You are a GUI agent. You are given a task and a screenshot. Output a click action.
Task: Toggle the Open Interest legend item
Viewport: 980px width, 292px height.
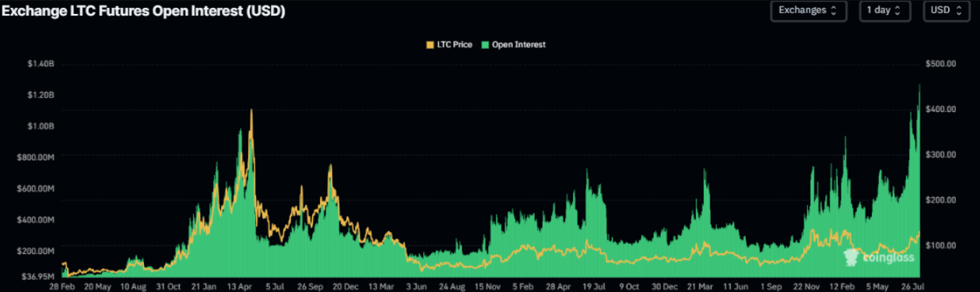pos(514,44)
